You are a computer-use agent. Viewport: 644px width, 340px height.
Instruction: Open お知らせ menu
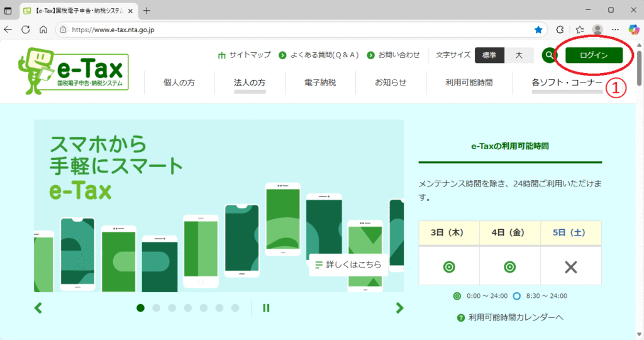coord(391,82)
